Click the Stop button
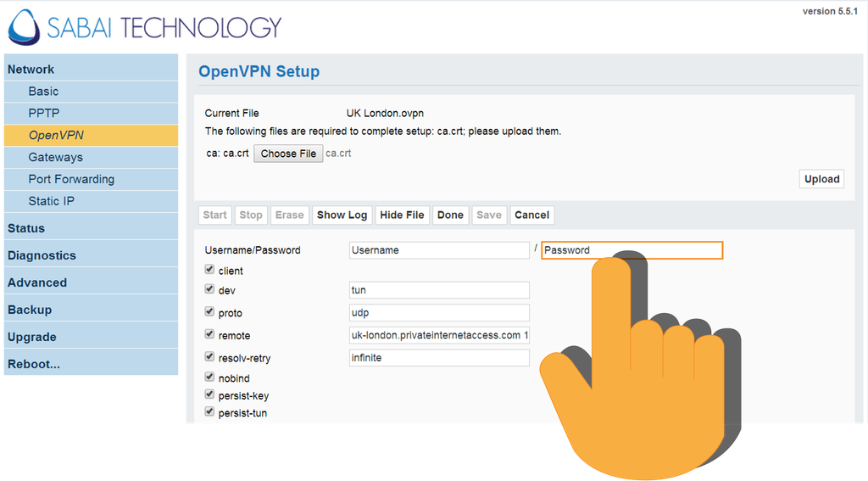This screenshot has height=481, width=868. pyautogui.click(x=251, y=215)
